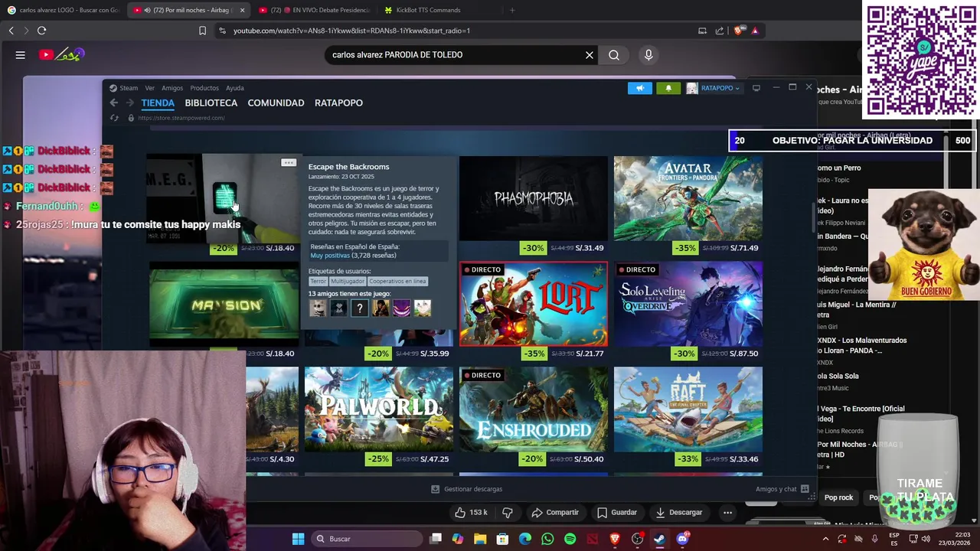Close the Por mil noches browser tab
The image size is (980, 551).
242,10
